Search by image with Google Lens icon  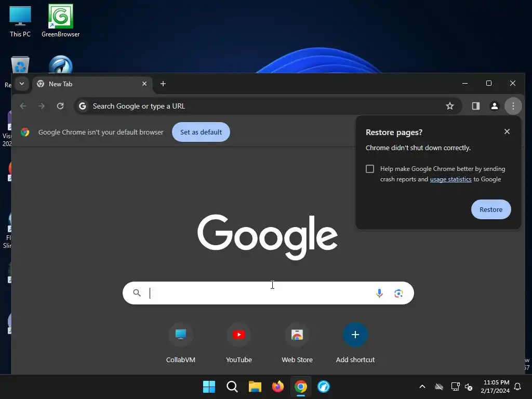(398, 293)
